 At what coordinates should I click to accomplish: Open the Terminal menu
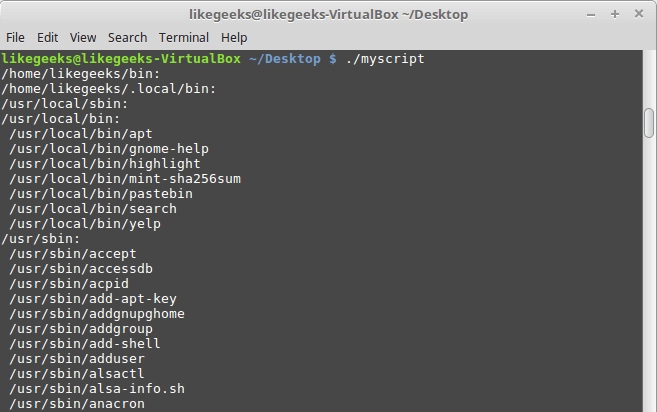click(184, 37)
